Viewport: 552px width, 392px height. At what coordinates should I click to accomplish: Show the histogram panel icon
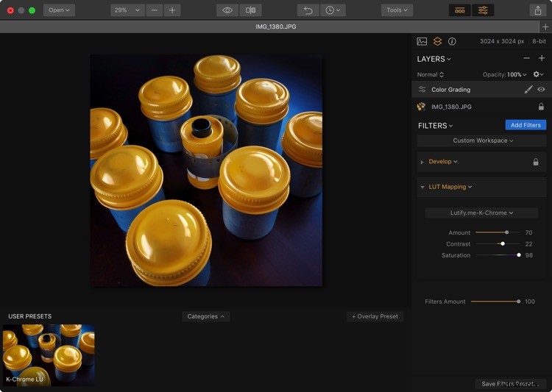[422, 41]
